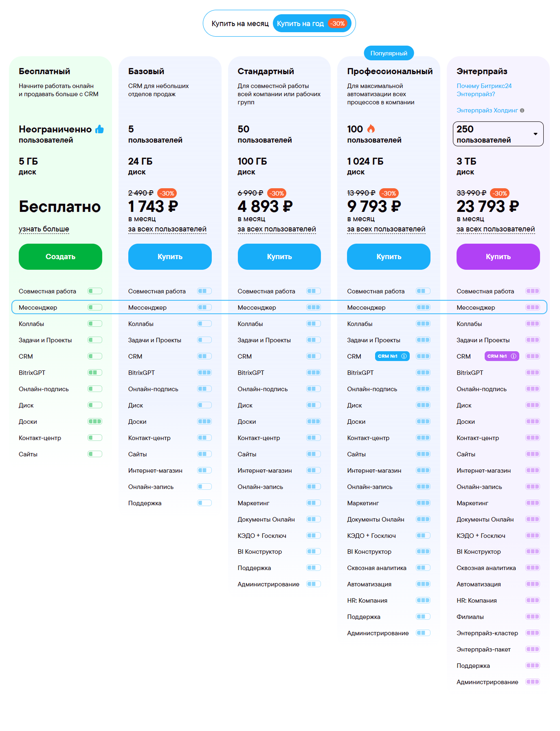The width and height of the screenshot is (560, 731).
Task: Click the Энтерпрайз-кластер level indicator
Action: click(x=533, y=633)
